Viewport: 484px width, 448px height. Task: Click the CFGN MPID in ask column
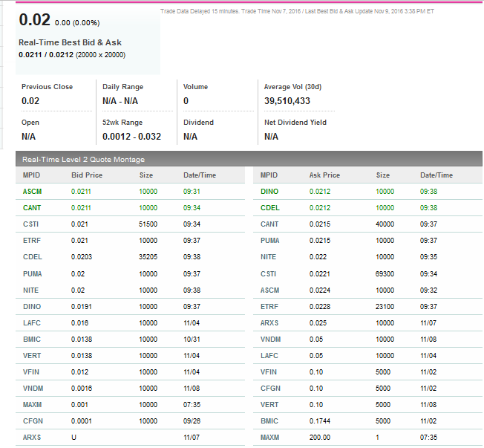click(270, 389)
